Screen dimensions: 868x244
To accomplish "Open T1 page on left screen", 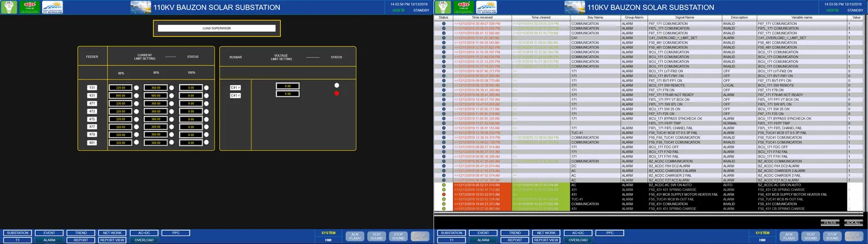I will tap(17, 240).
